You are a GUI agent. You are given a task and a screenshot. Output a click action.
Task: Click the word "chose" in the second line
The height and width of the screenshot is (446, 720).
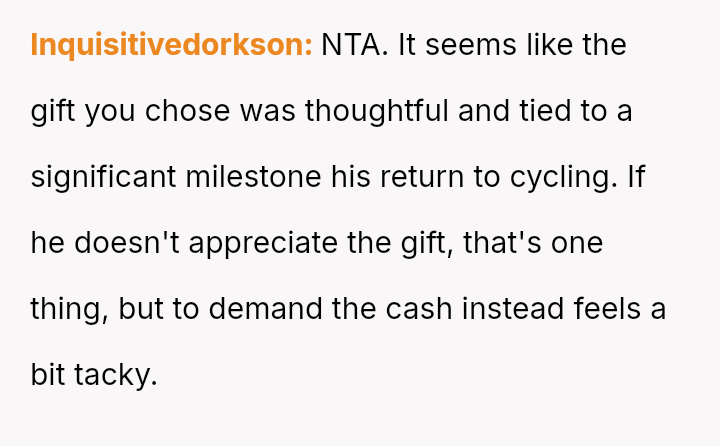[x=187, y=111]
